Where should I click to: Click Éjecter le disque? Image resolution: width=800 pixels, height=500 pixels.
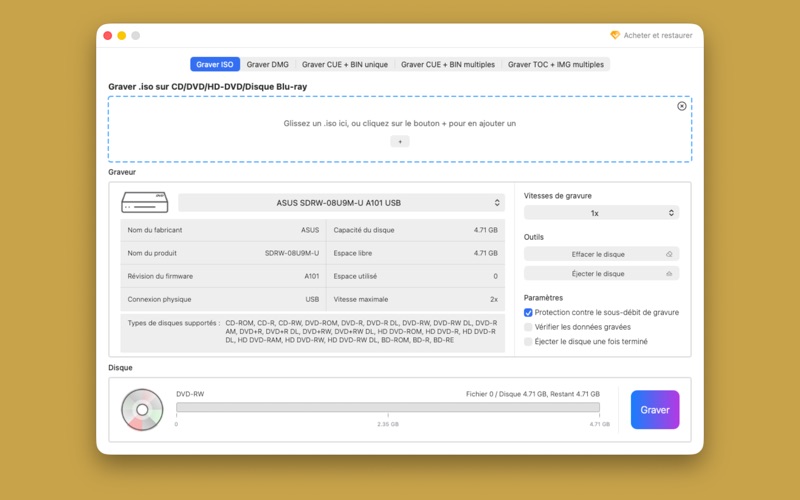602,274
